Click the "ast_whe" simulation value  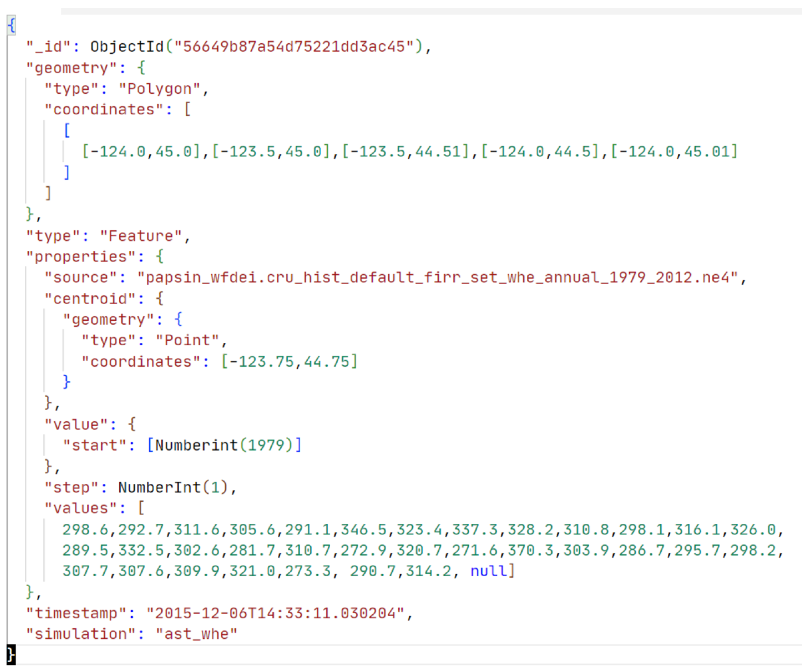[196, 634]
